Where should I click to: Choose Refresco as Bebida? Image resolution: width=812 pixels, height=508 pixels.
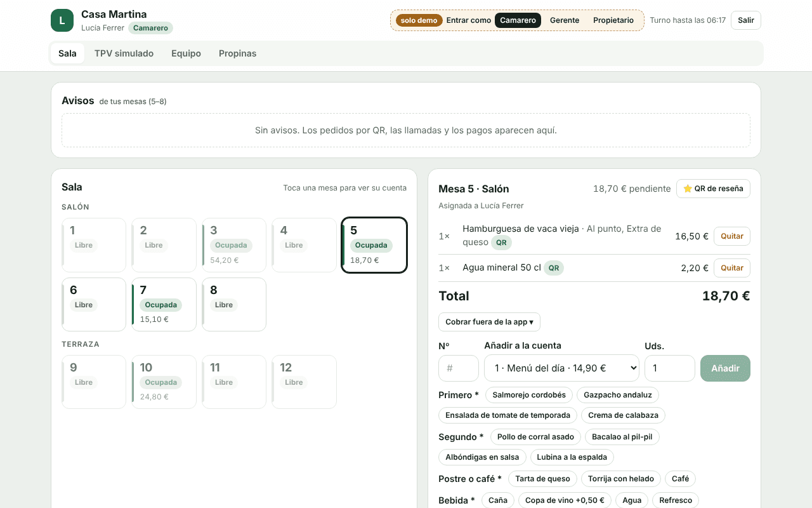pos(676,500)
